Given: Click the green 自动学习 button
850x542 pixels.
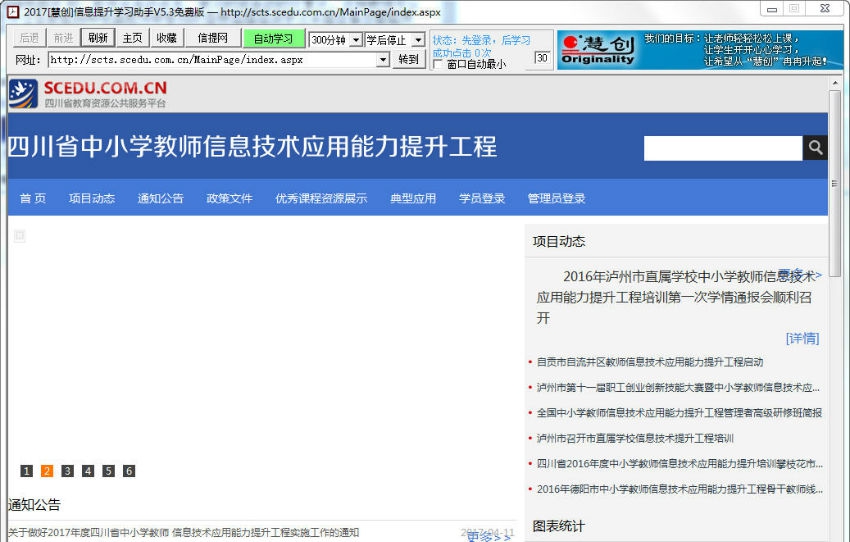Looking at the screenshot, I should (273, 39).
